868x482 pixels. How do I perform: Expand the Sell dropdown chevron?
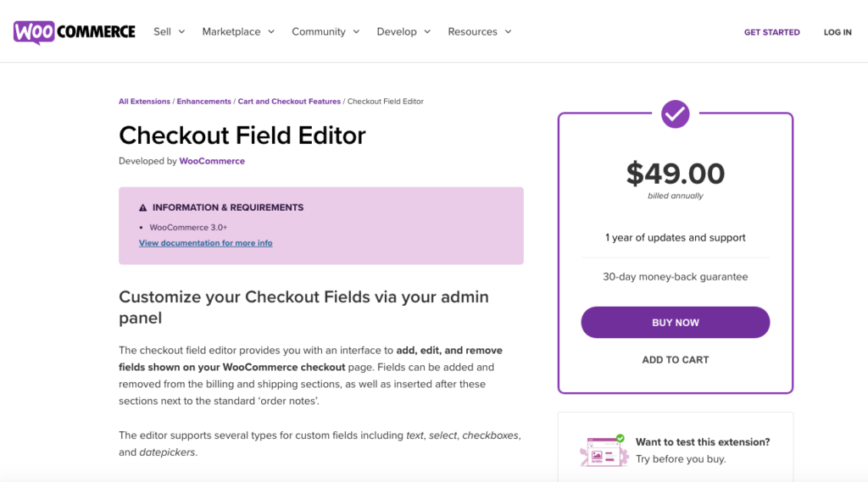click(181, 32)
